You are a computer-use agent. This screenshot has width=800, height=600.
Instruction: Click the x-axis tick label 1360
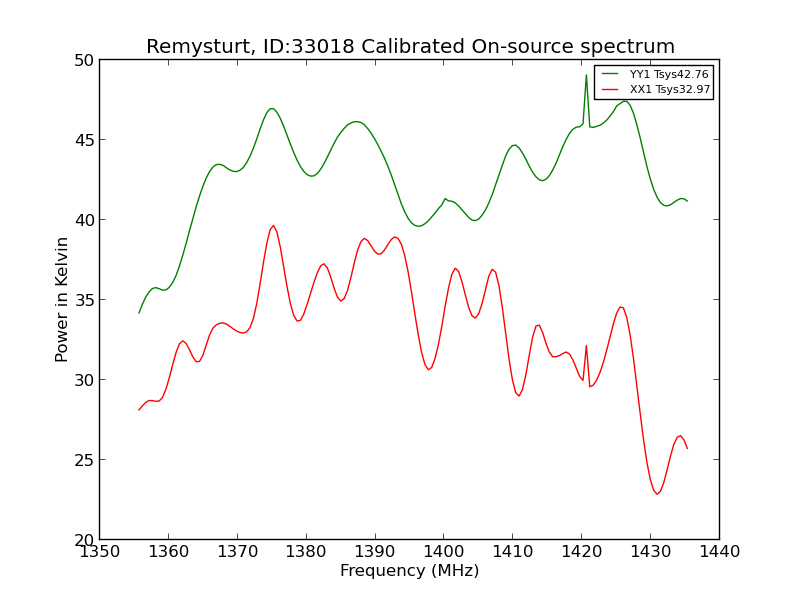168,552
